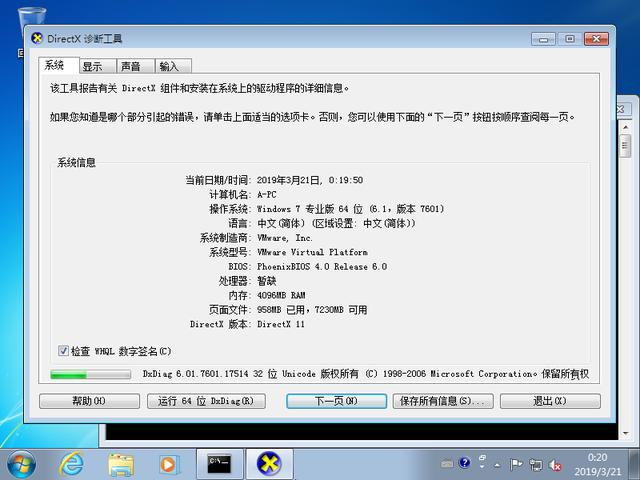Switch to the 显示 tab

click(x=98, y=66)
